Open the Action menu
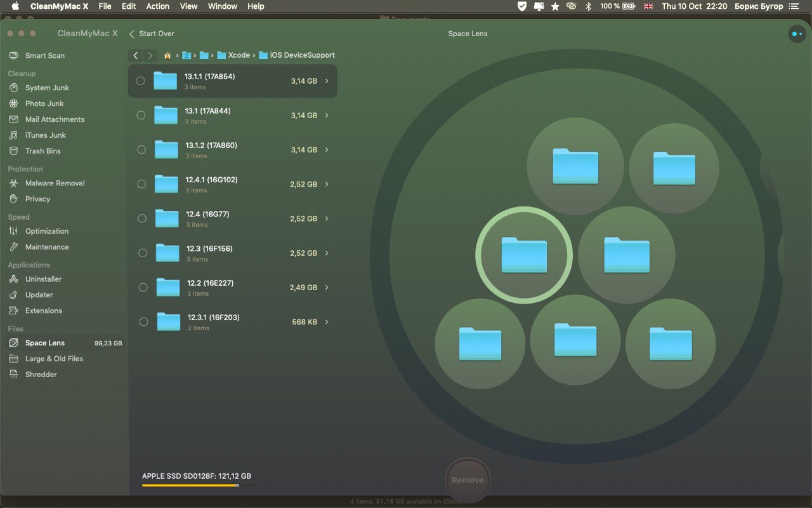Screen dimensions: 812x508 click(157, 6)
